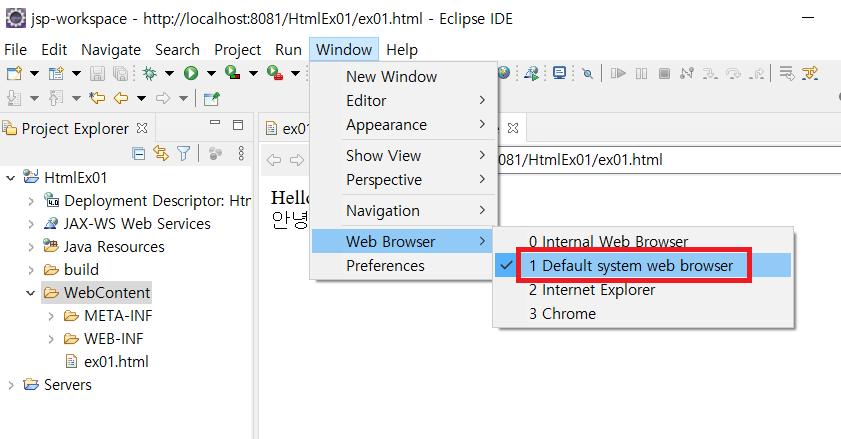
Task: Toggle the Use Step Filters icon
Action: click(x=810, y=73)
